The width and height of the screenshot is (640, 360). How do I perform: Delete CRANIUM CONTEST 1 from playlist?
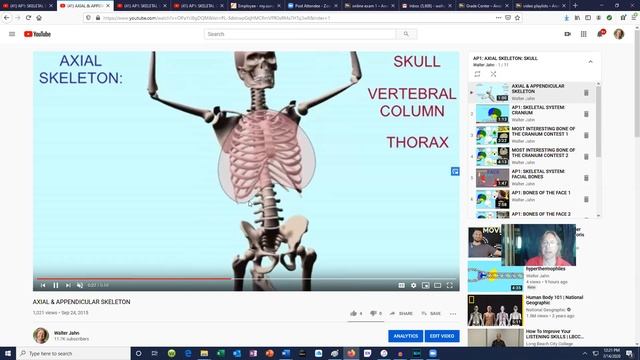[x=586, y=135]
